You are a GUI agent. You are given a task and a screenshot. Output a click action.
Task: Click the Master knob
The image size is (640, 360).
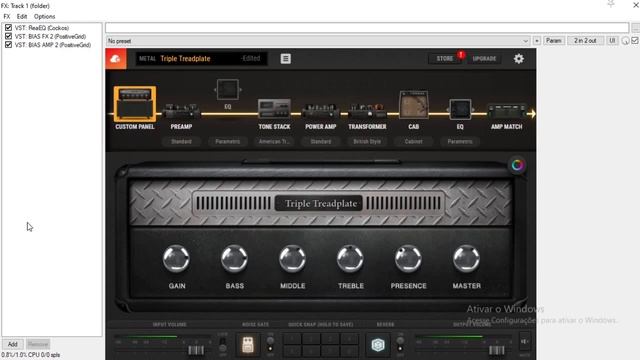click(466, 259)
